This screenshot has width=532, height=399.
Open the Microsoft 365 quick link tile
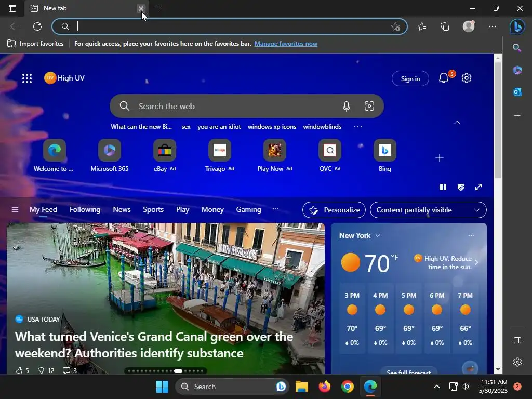pos(109,156)
